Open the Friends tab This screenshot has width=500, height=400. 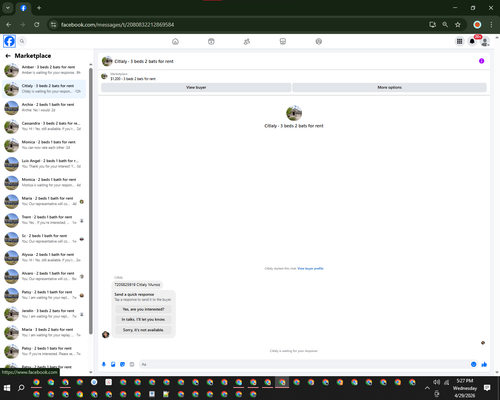click(x=247, y=41)
